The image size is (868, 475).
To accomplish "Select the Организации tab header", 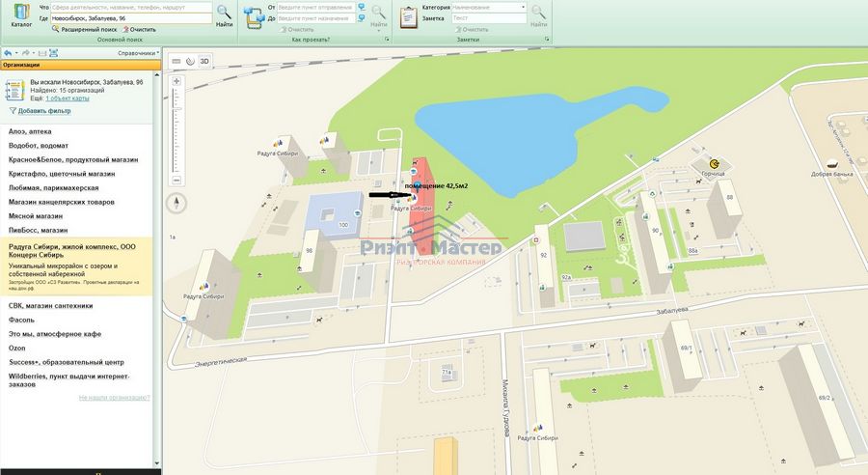I will (x=80, y=65).
